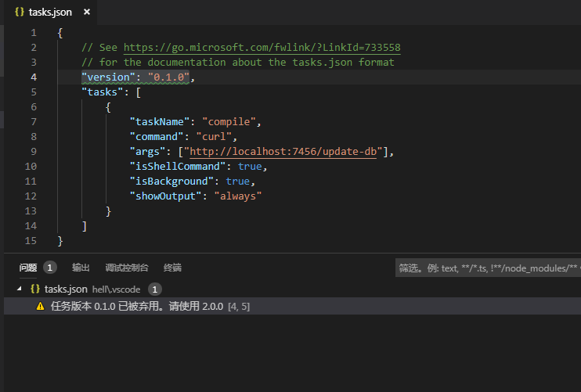Close the tasks.json editor tab

86,13
